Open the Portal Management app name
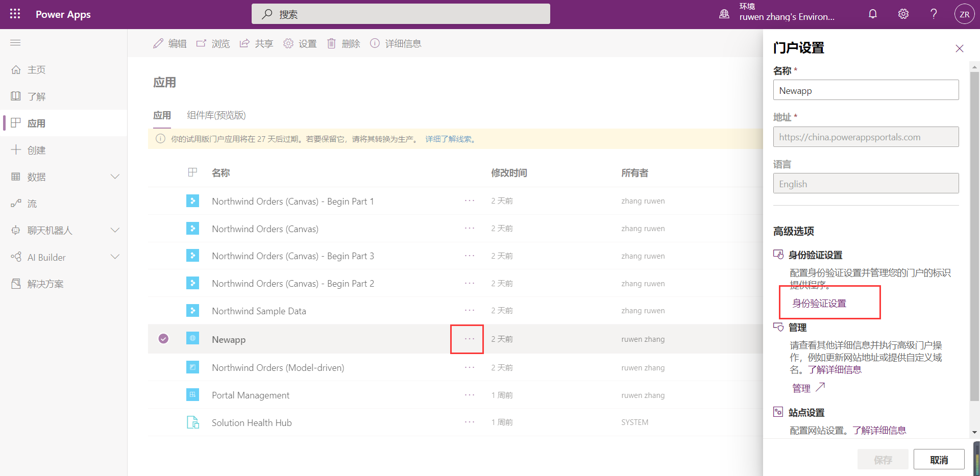 [x=251, y=395]
